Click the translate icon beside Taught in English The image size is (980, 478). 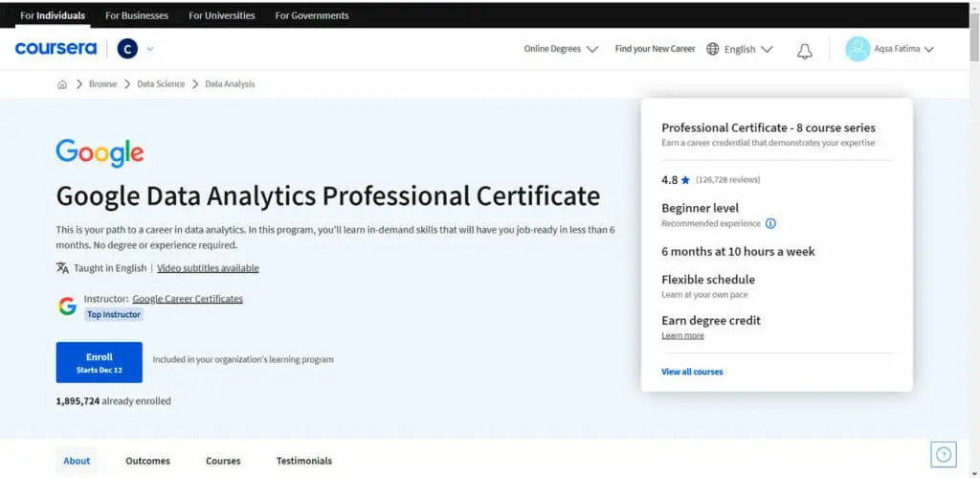(x=62, y=268)
